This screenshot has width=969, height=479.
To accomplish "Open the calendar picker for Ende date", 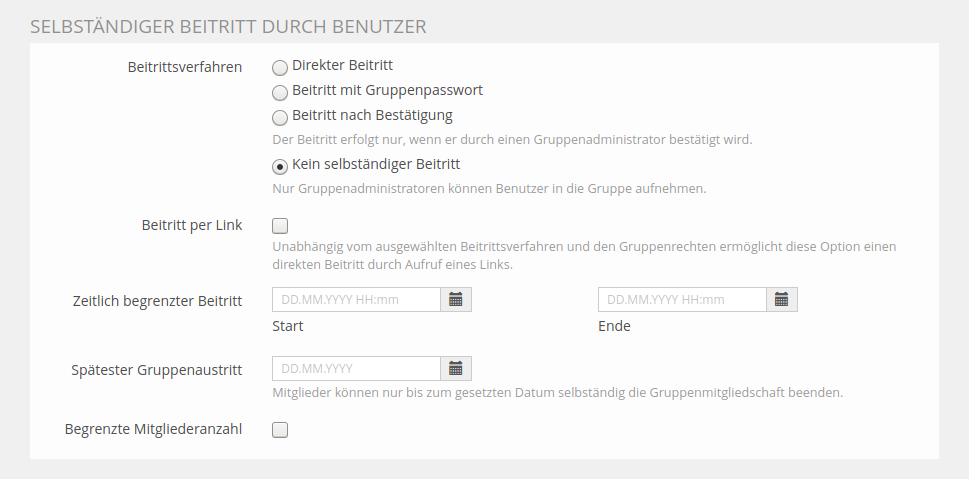I will tap(782, 300).
